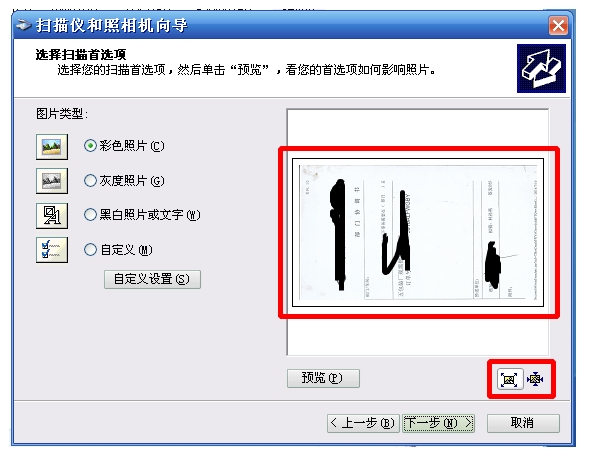Open the 自定义设置 settings button
The height and width of the screenshot is (457, 589).
[152, 279]
